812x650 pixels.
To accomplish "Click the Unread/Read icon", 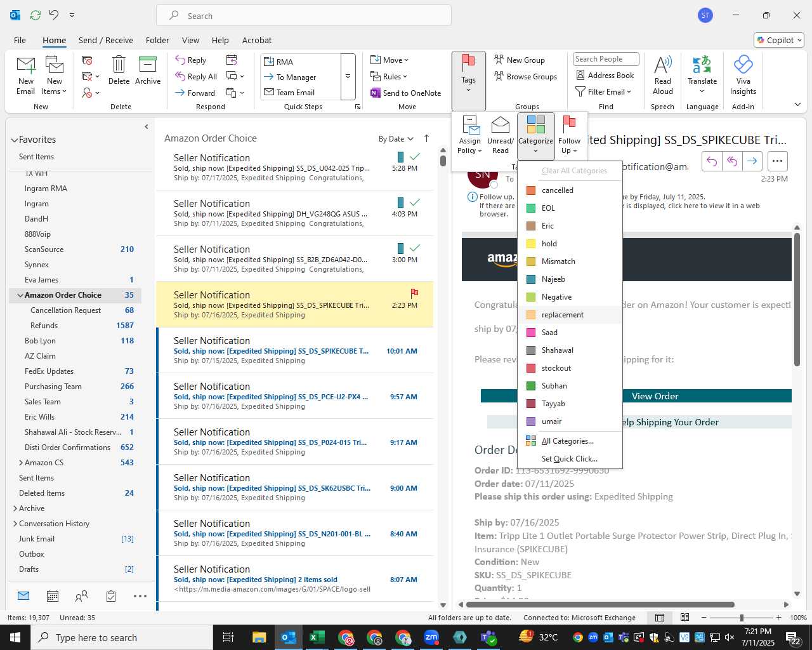I will tap(501, 135).
